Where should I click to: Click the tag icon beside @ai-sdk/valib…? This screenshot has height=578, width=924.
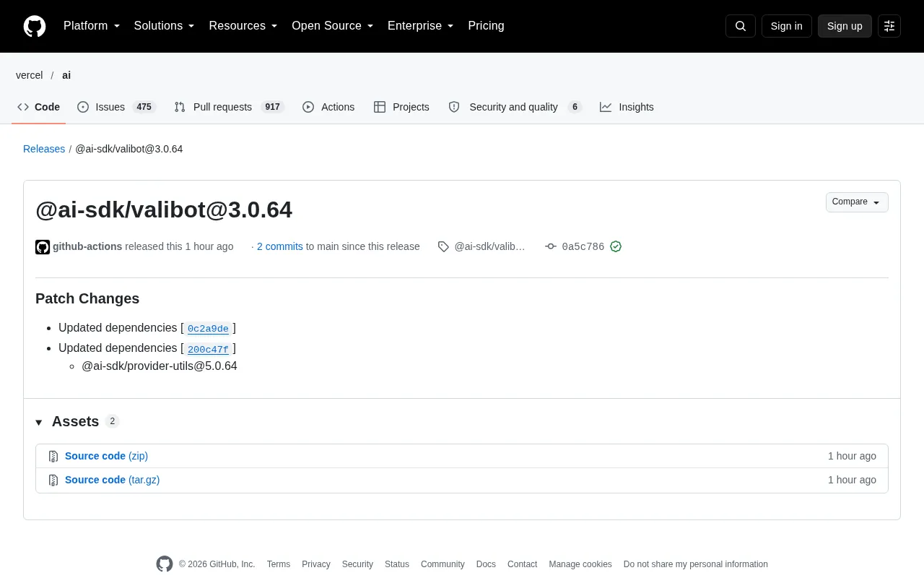point(443,246)
